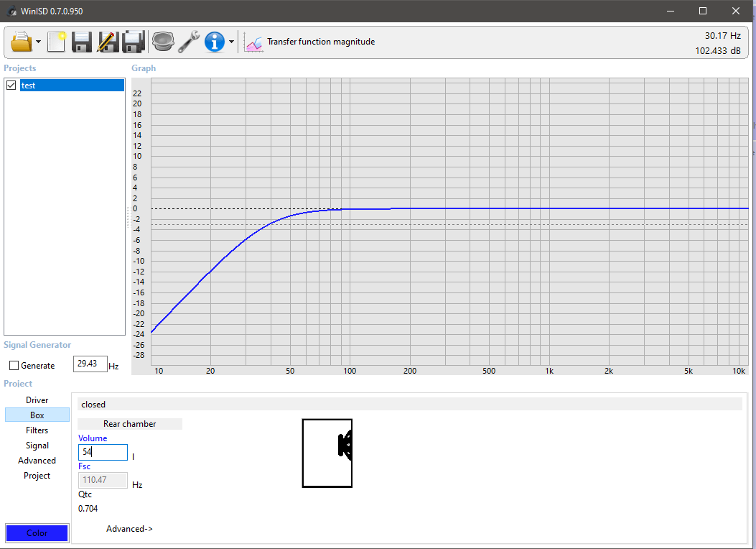Toggle the test project checkbox

[11, 86]
